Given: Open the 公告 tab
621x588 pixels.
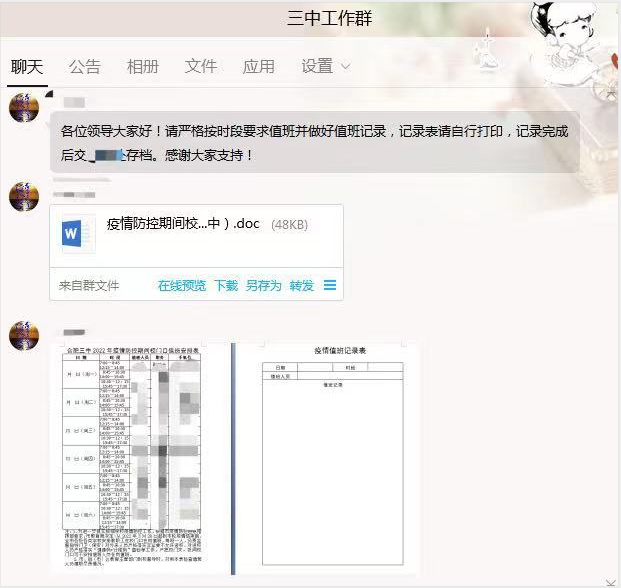Looking at the screenshot, I should [85, 67].
